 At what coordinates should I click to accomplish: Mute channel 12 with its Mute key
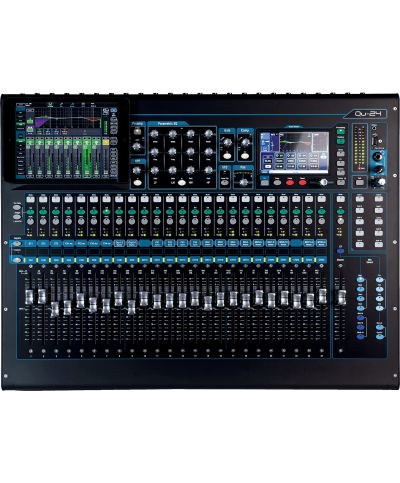pos(170,200)
